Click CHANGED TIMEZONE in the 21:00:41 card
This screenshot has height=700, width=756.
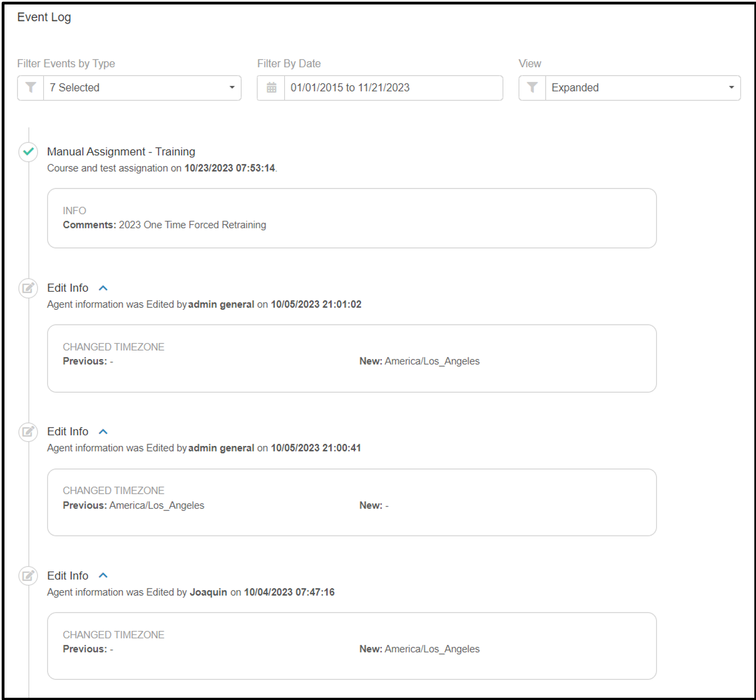[114, 491]
